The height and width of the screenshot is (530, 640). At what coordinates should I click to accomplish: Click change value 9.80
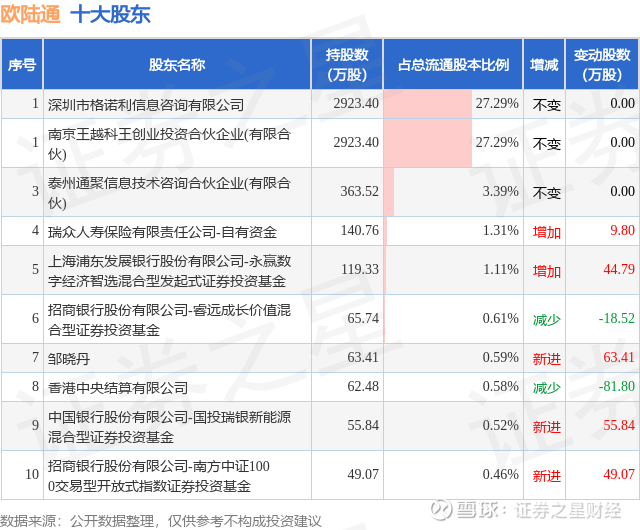point(622,230)
